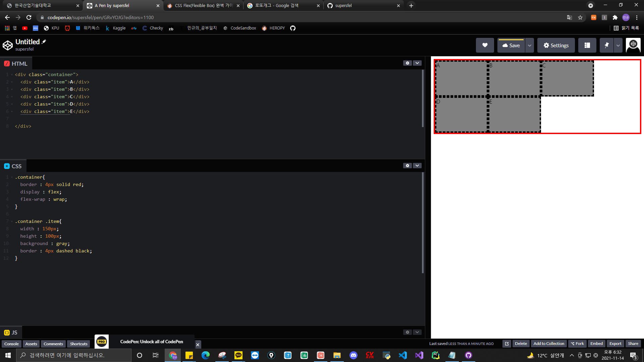Expand the Save options dropdown arrow
Image resolution: width=644 pixels, height=362 pixels.
click(x=529, y=45)
